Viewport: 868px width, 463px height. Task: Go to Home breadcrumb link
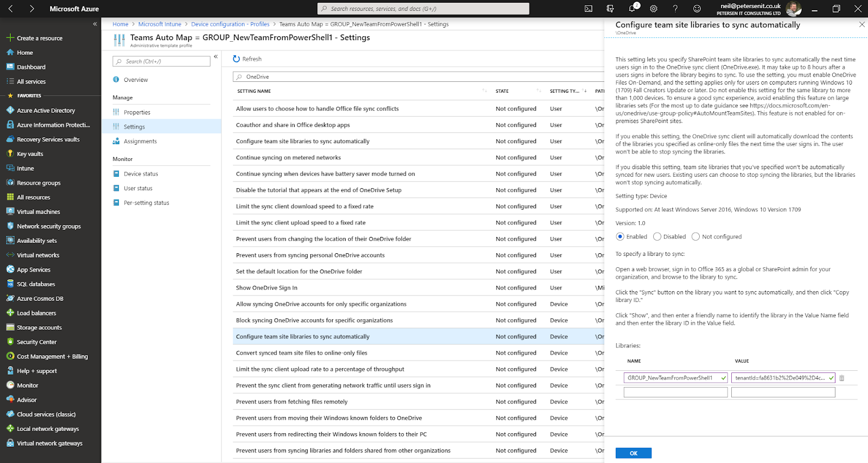click(x=120, y=24)
